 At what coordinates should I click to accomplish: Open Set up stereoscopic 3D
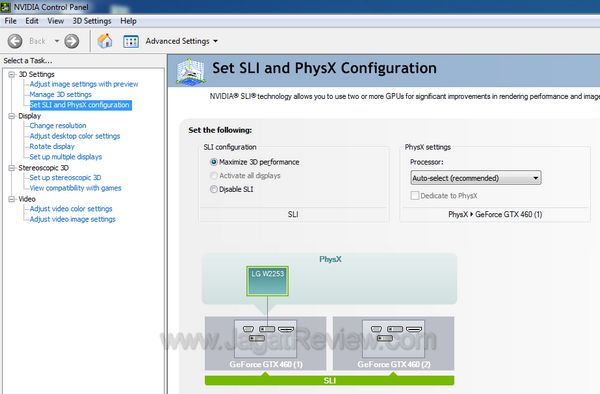(x=65, y=177)
